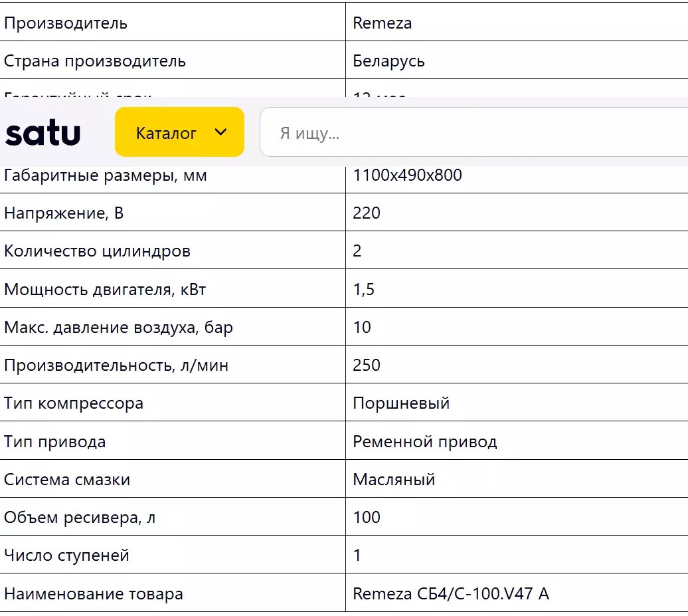688x616 pixels.
Task: Click 'Мощность двигателя, кВт' label
Action: [x=105, y=289]
